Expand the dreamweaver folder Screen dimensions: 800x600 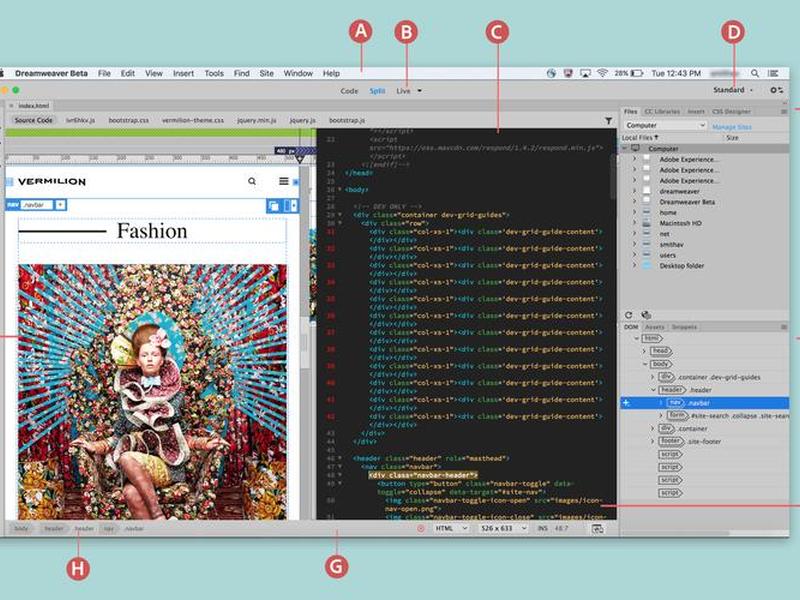coord(635,191)
